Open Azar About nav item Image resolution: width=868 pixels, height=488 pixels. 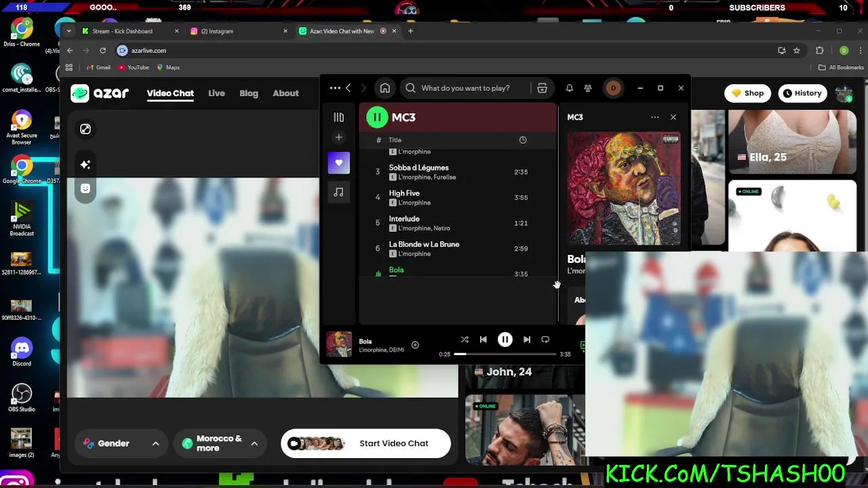click(285, 94)
